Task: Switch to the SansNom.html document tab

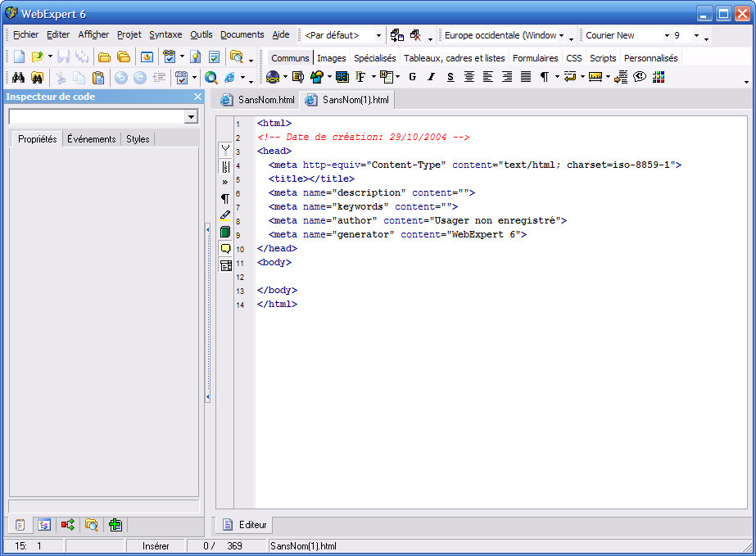Action: pyautogui.click(x=257, y=100)
